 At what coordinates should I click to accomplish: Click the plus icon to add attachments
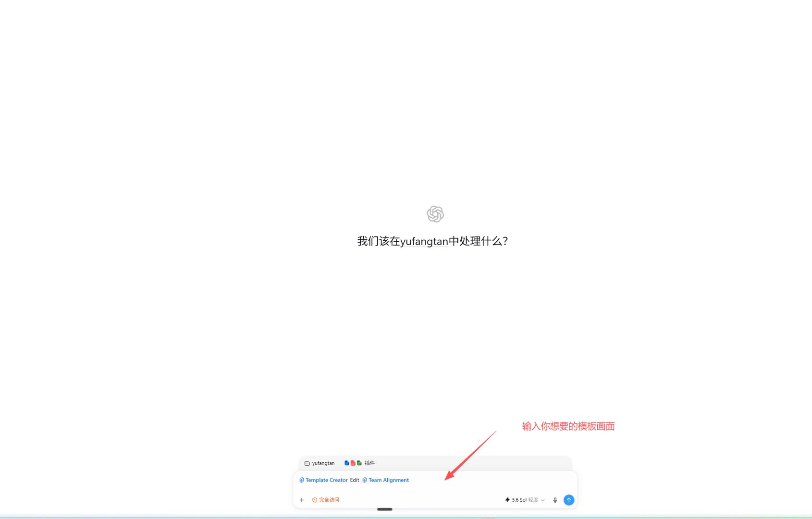(302, 500)
